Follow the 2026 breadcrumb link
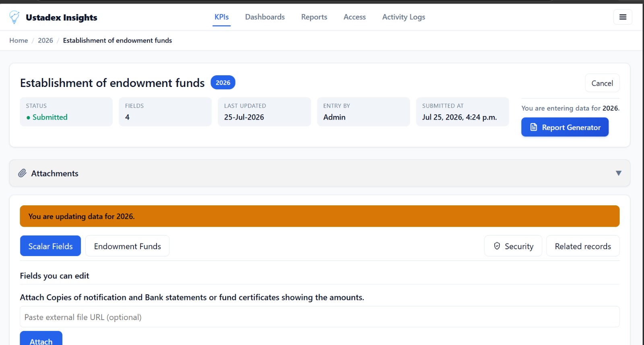 pos(45,40)
